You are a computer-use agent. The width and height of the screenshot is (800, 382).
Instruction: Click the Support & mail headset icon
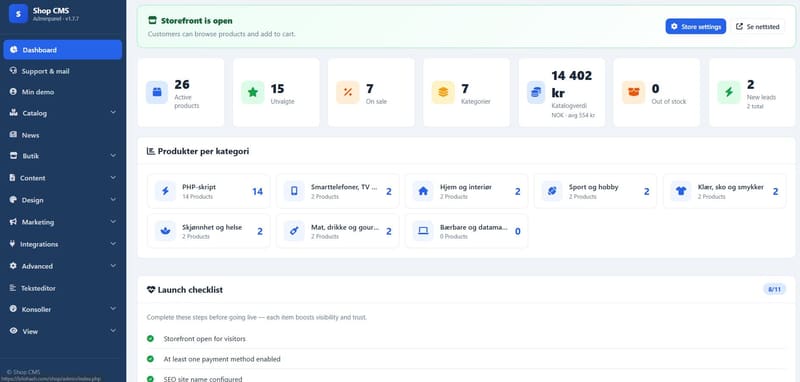(x=13, y=71)
